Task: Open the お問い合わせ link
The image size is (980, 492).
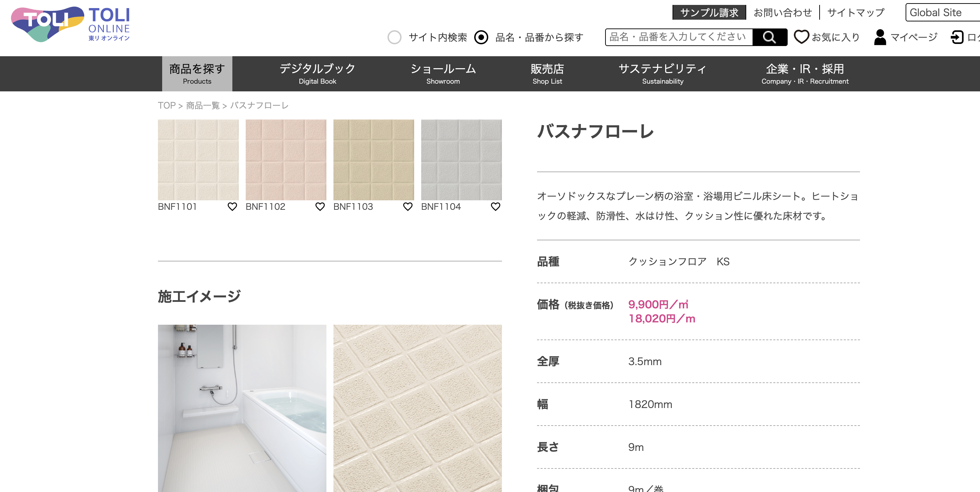Action: point(783,12)
